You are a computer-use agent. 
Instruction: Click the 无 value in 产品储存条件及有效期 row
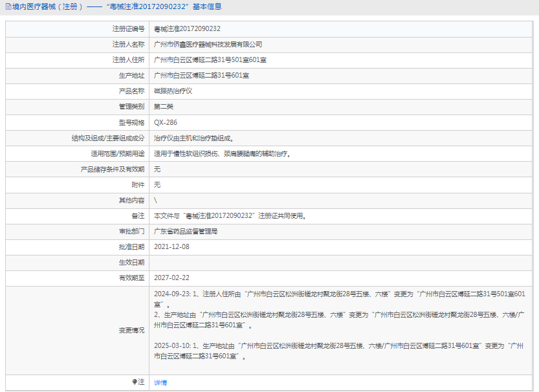point(157,169)
